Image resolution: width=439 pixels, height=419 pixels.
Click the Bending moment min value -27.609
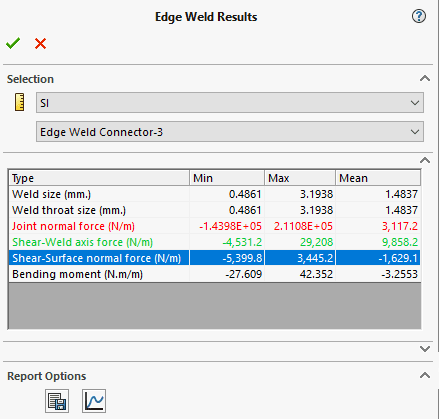(x=244, y=274)
